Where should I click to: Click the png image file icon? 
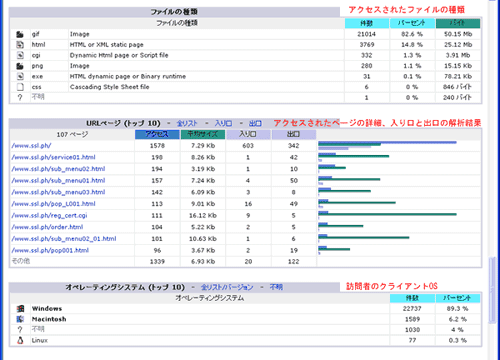click(x=20, y=66)
